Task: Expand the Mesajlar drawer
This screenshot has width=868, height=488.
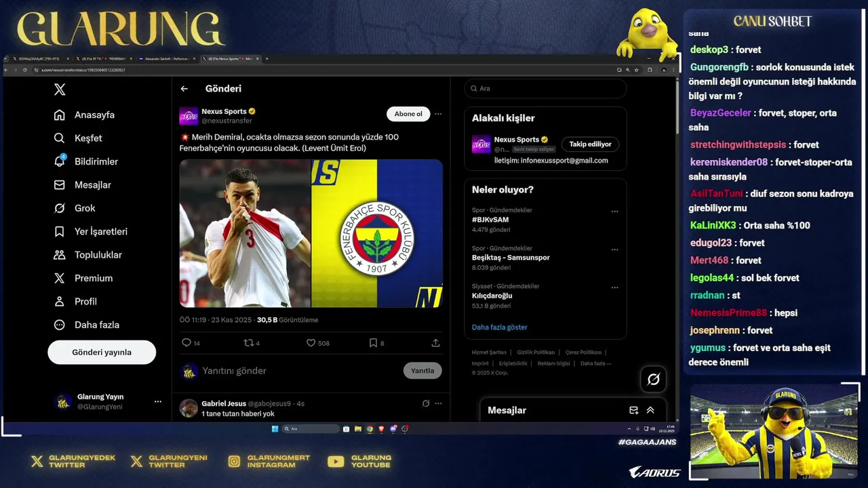Action: [x=650, y=410]
